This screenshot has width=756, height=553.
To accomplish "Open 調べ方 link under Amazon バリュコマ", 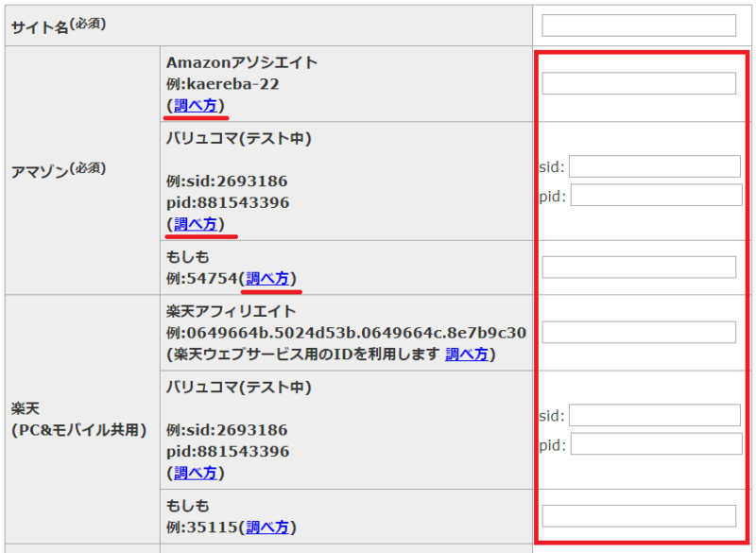I will point(195,224).
